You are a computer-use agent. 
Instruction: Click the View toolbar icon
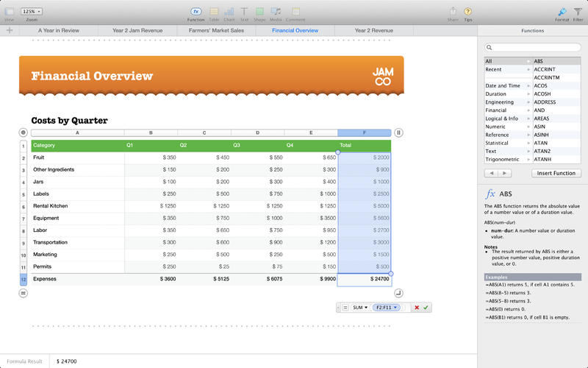click(9, 12)
